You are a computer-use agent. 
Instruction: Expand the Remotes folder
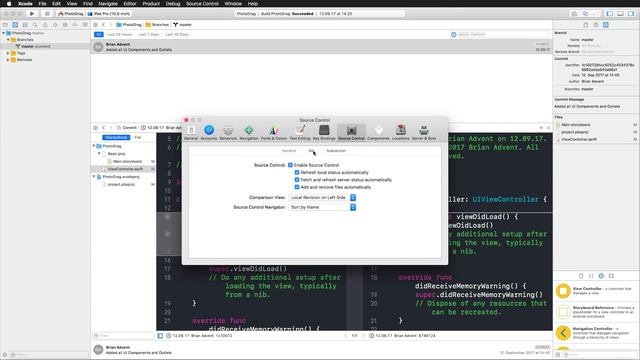point(8,60)
